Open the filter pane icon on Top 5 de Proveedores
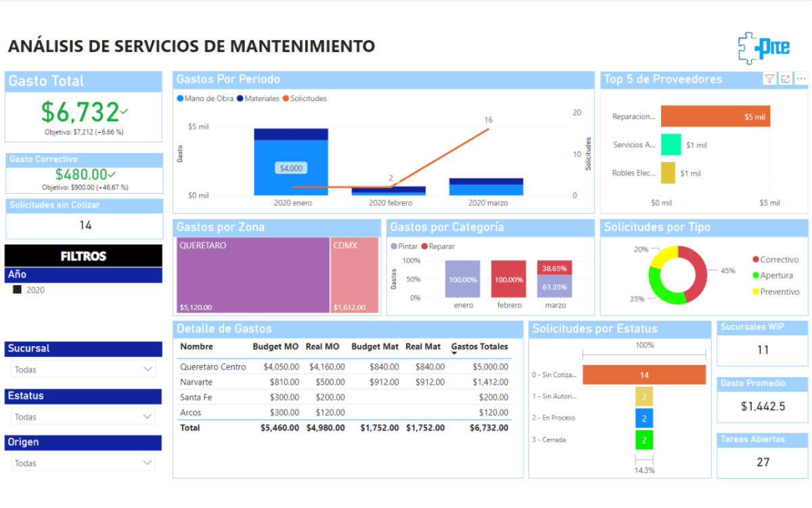 pos(770,79)
